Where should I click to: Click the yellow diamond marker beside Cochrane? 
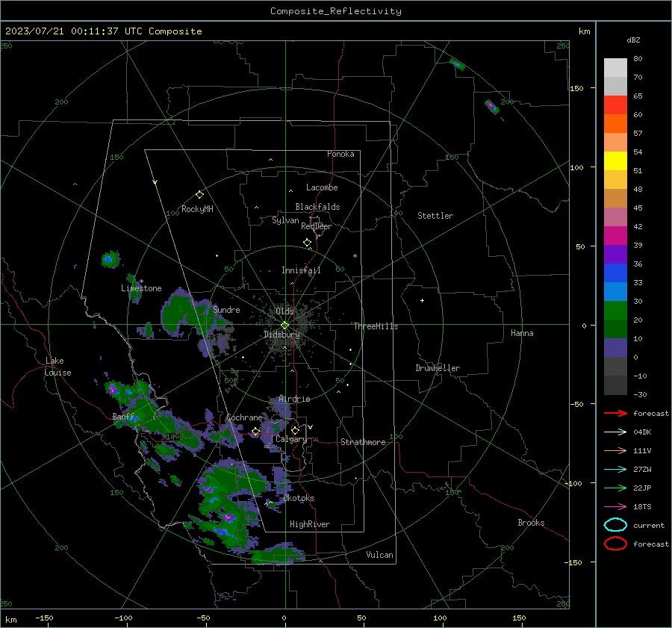[255, 432]
